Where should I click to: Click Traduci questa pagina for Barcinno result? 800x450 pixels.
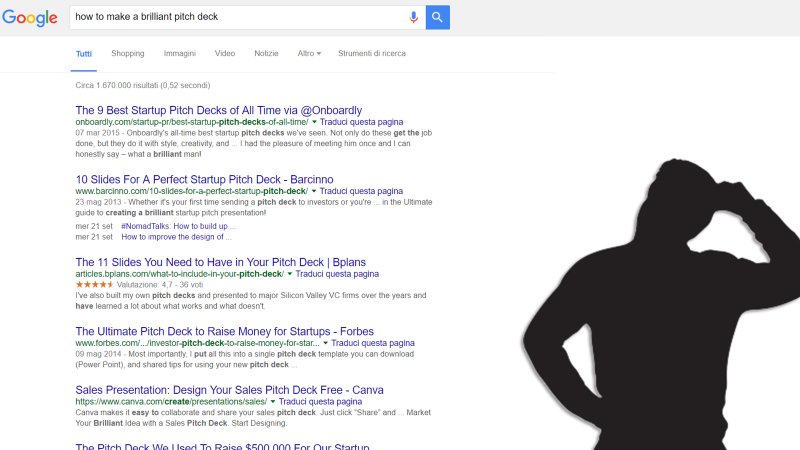tap(361, 191)
